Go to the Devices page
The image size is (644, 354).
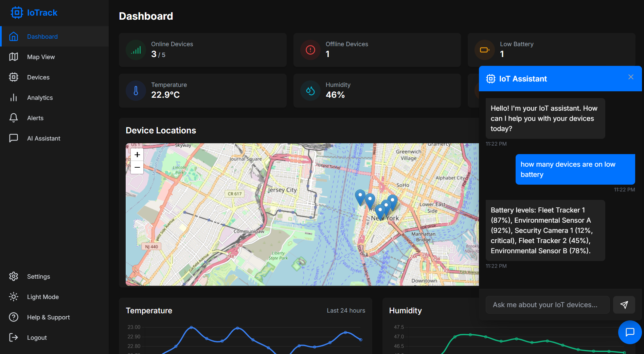(38, 77)
